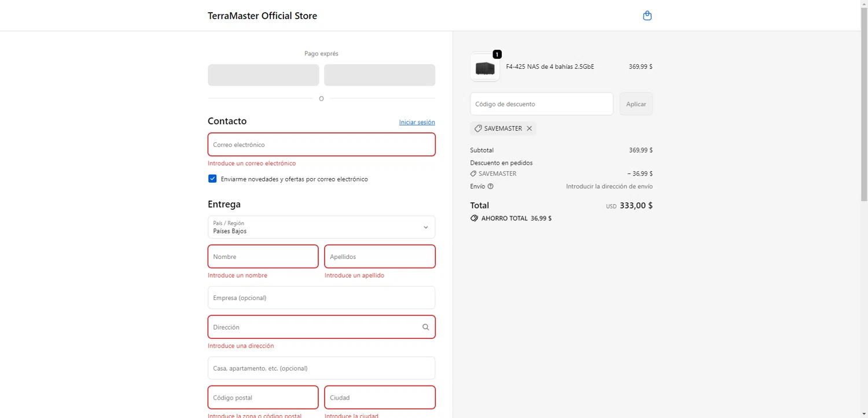868x418 pixels.
Task: Click the F4-425 NAS product thumbnail
Action: coord(485,67)
